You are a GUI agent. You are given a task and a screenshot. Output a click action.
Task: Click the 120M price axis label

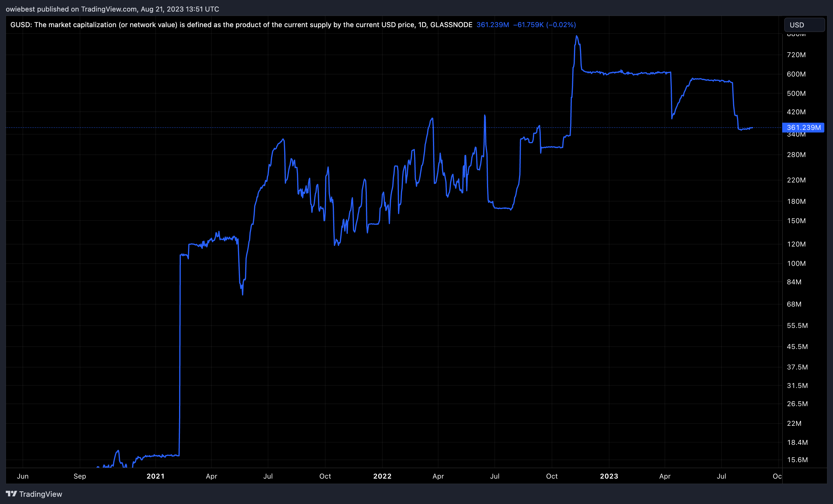tap(796, 244)
